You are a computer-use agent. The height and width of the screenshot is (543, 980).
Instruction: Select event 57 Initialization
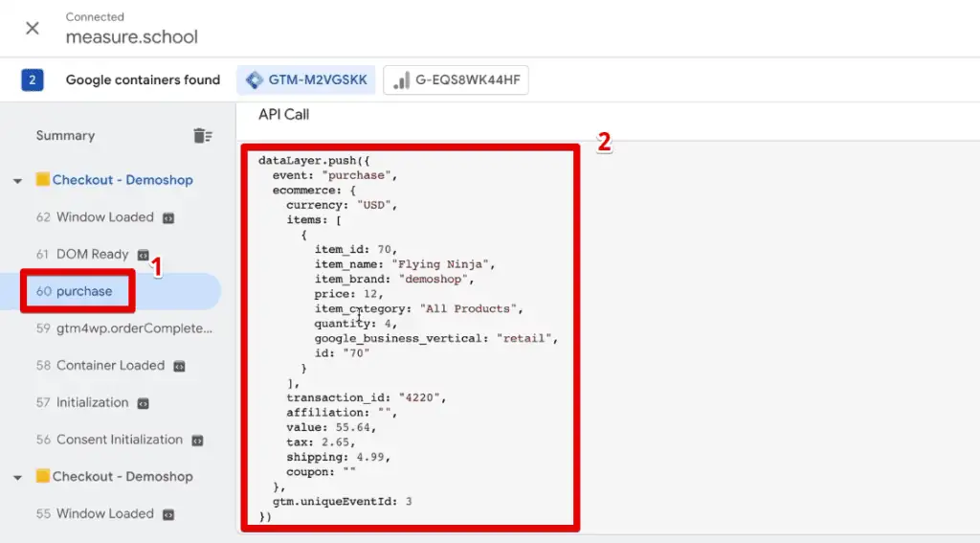point(82,402)
